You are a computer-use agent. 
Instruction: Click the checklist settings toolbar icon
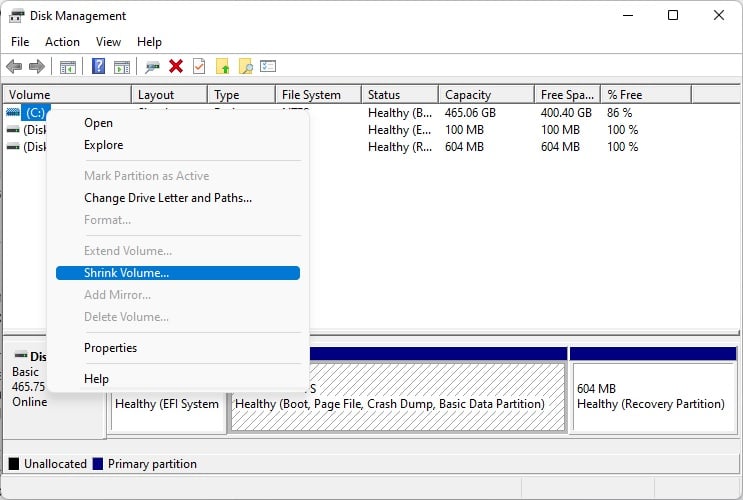tap(268, 66)
